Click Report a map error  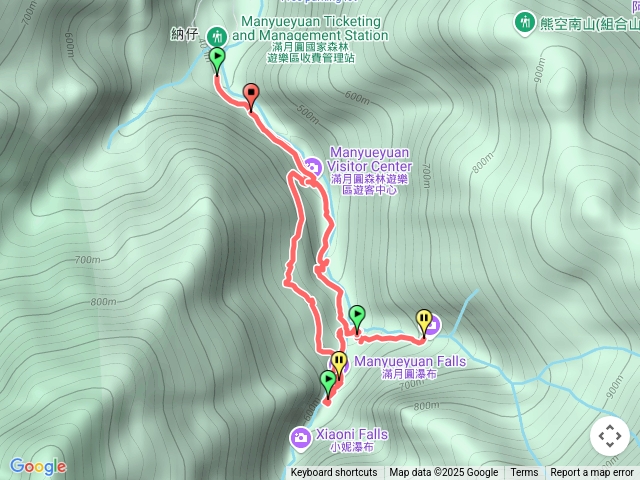click(x=591, y=472)
